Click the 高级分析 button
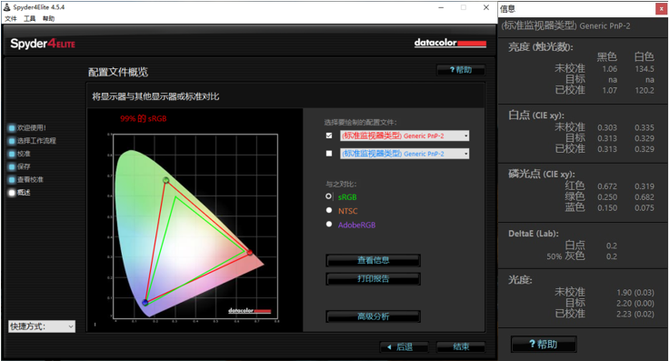This screenshot has width=670, height=361. click(x=373, y=317)
